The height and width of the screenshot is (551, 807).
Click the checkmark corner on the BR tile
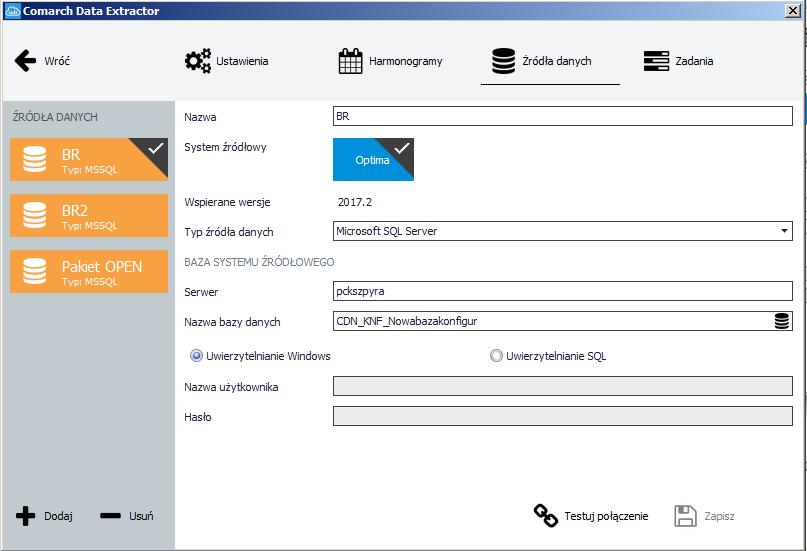pos(155,149)
